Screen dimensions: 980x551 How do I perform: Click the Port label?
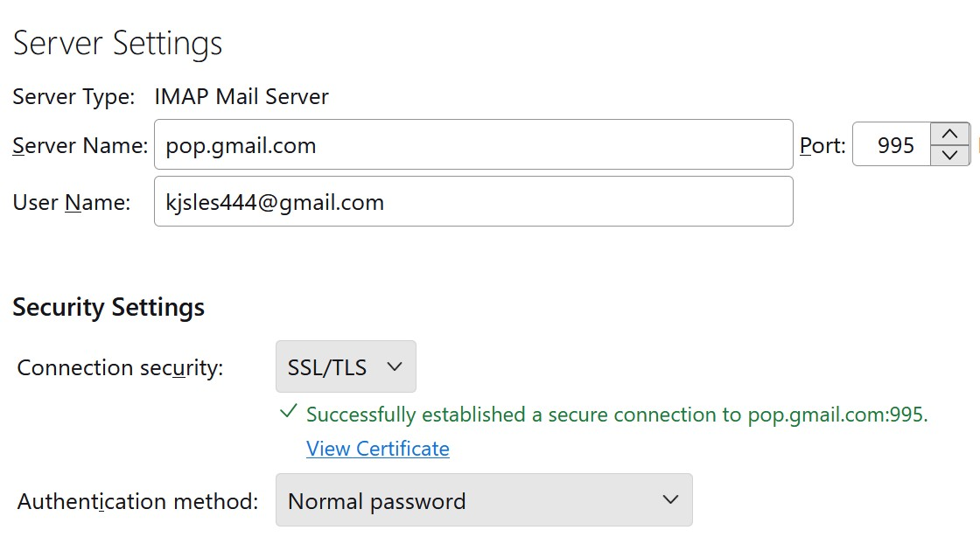pos(822,146)
